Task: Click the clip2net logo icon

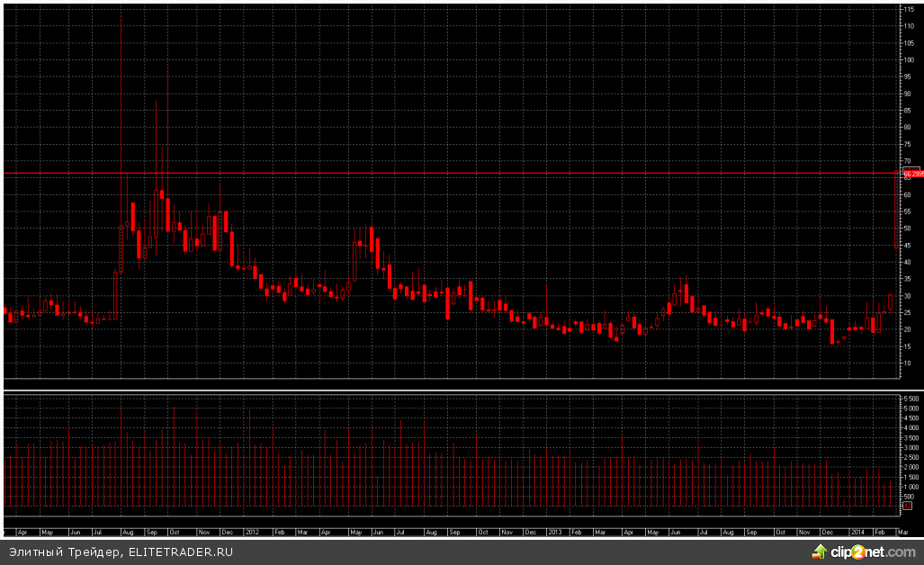Action: (x=821, y=551)
